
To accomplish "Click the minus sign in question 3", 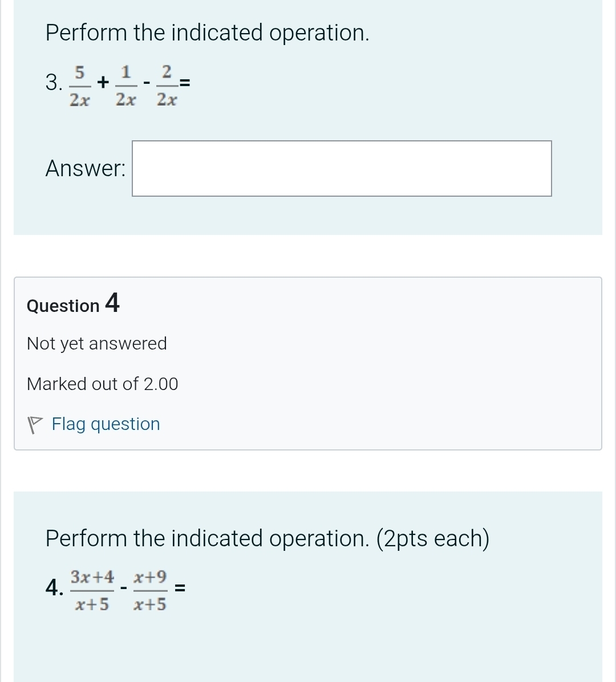I will [x=146, y=83].
